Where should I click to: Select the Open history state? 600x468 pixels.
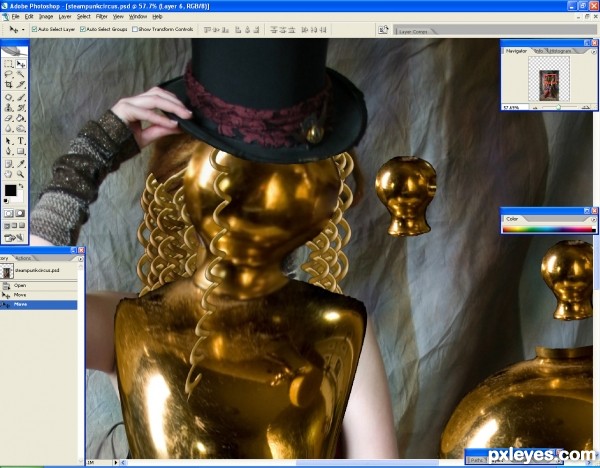[x=39, y=285]
